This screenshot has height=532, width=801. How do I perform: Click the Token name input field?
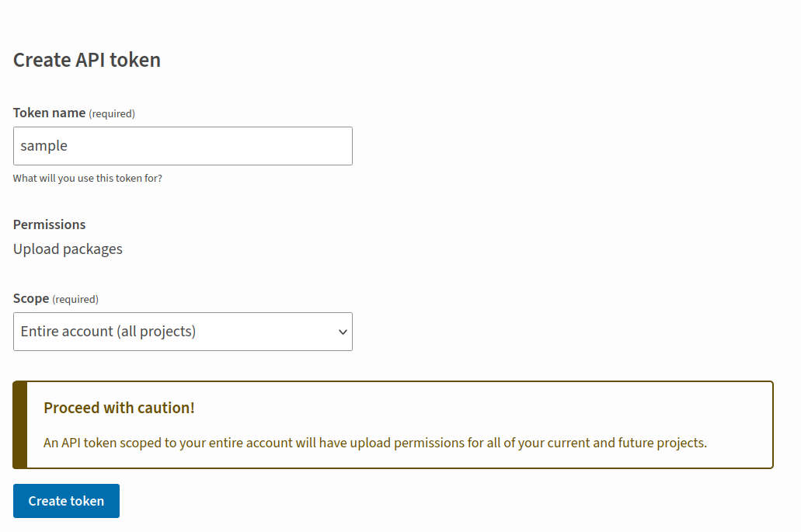point(183,146)
